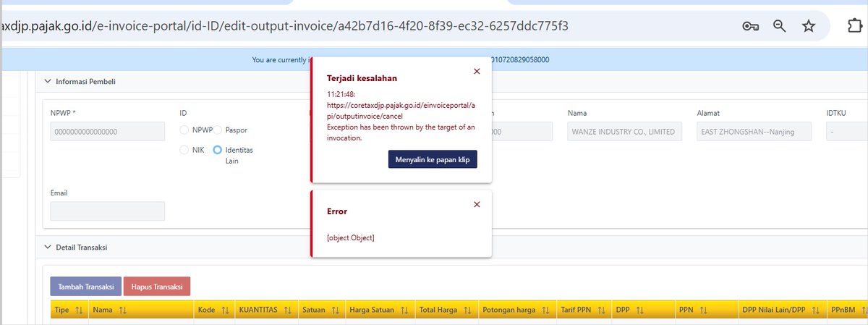The height and width of the screenshot is (325, 868).
Task: Select the NIK radio option
Action: (184, 150)
